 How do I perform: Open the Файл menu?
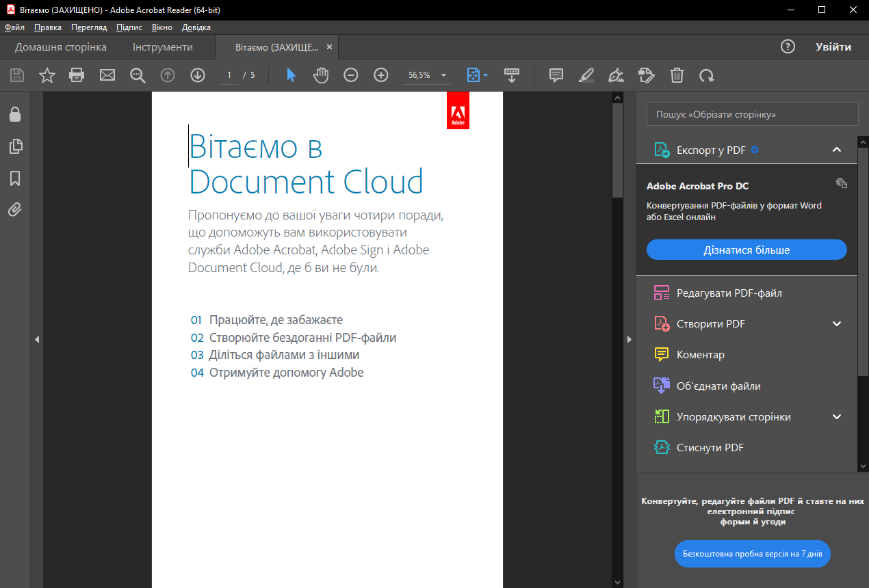click(x=14, y=27)
